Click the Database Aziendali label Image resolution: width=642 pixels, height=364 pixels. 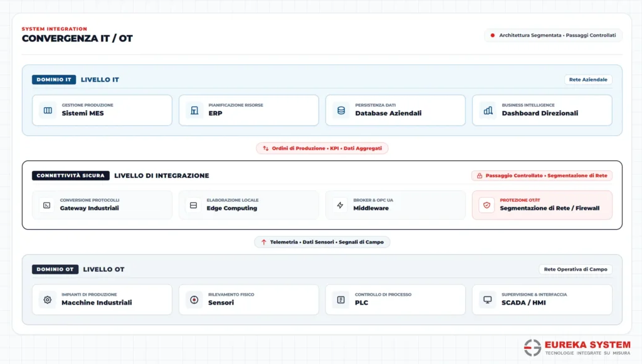(x=388, y=113)
